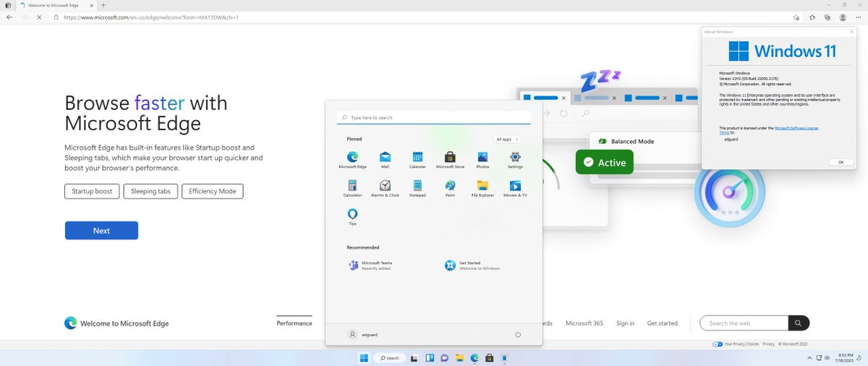Open the taskbar Search box

pyautogui.click(x=389, y=358)
